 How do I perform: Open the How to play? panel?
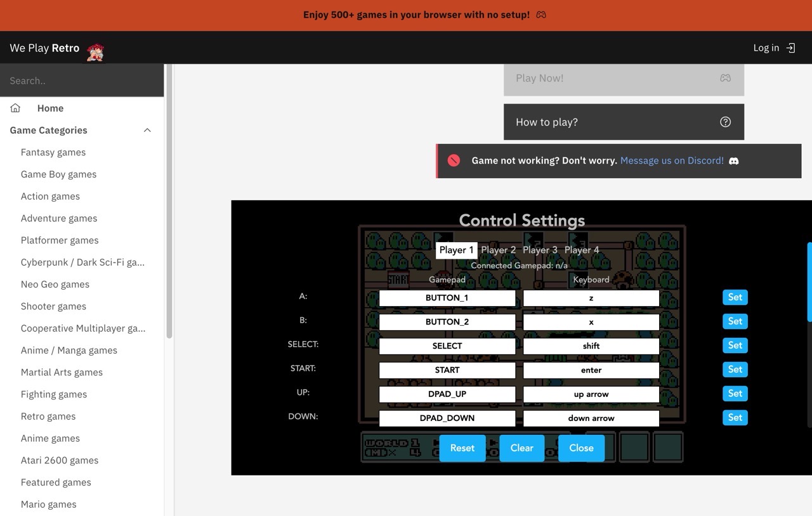click(624, 122)
